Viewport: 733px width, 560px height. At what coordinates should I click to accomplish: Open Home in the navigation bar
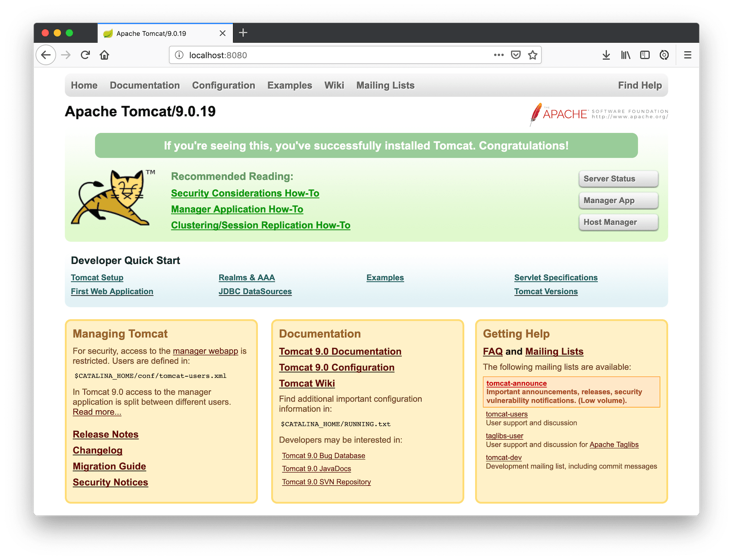[84, 86]
